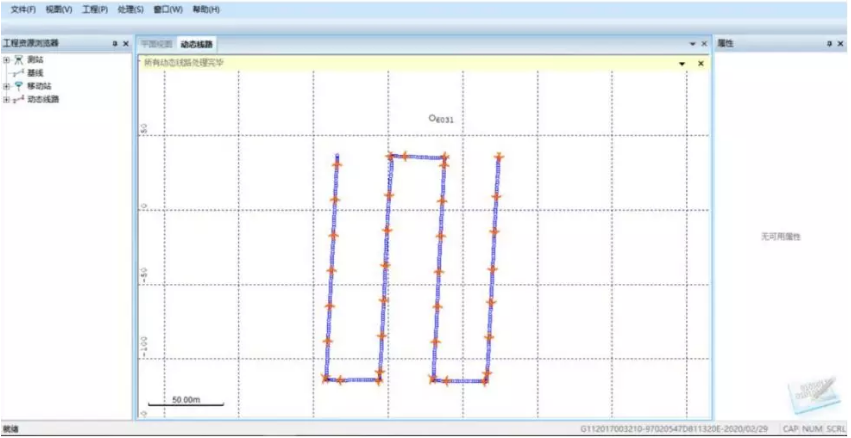Open the 工程(P) menu

(x=95, y=9)
